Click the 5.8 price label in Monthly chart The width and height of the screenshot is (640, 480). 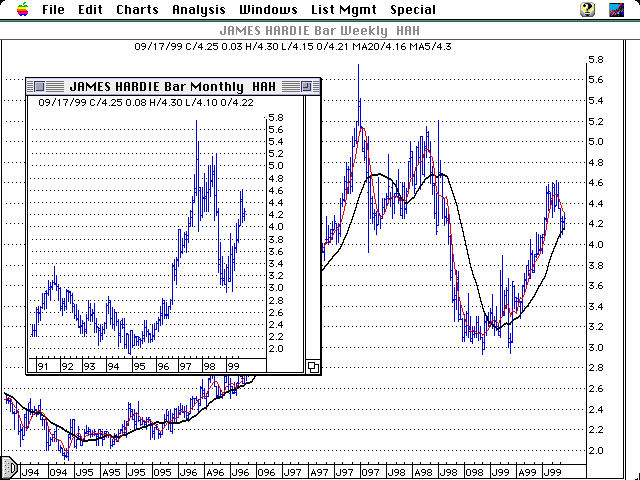276,118
